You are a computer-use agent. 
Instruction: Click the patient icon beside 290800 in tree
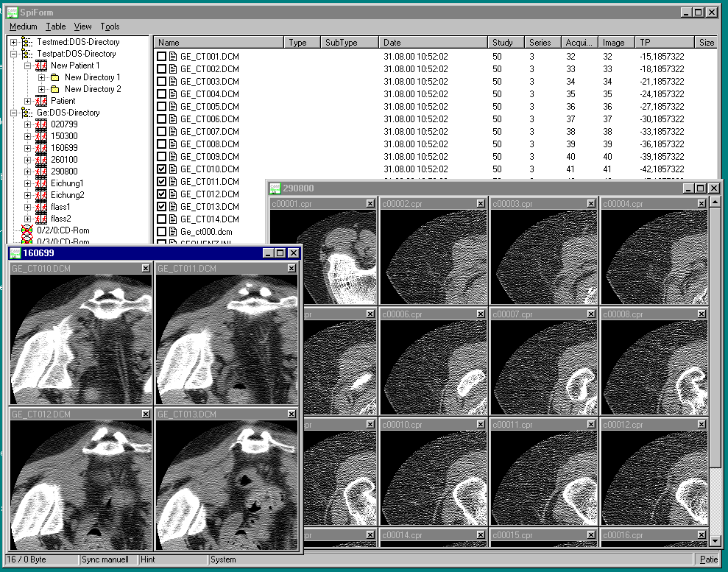tap(41, 172)
